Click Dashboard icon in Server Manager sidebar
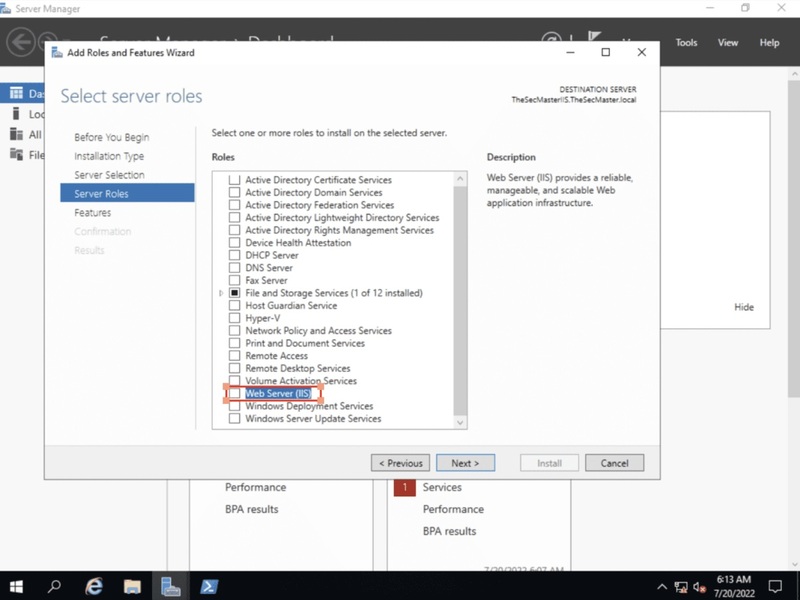 (16, 93)
